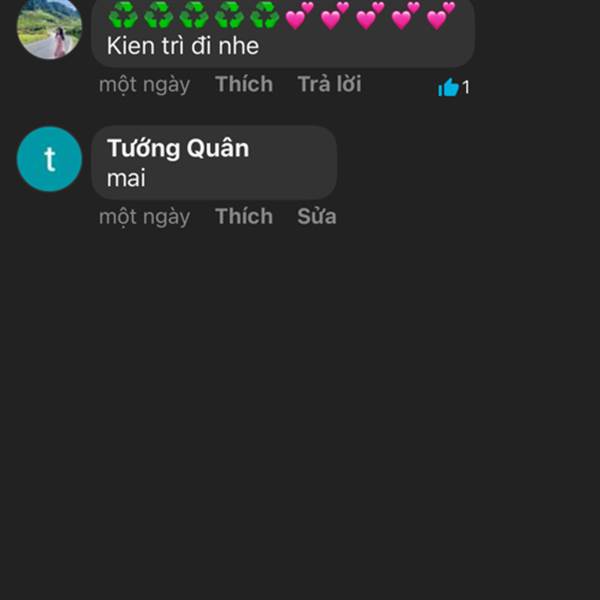View the like count "1" beside thumbs-up
Viewport: 600px width, 600px height.
465,88
